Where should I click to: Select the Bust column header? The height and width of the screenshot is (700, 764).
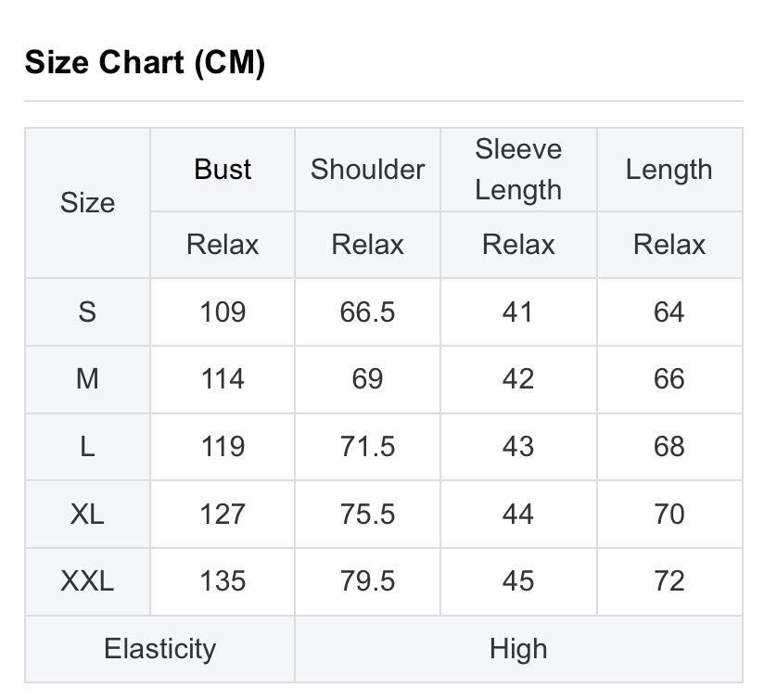tap(223, 170)
